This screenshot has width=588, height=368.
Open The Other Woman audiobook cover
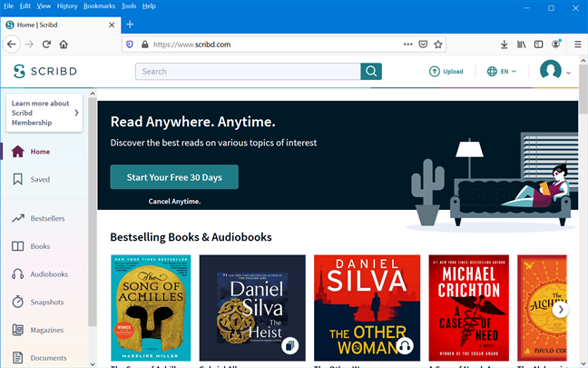click(367, 308)
